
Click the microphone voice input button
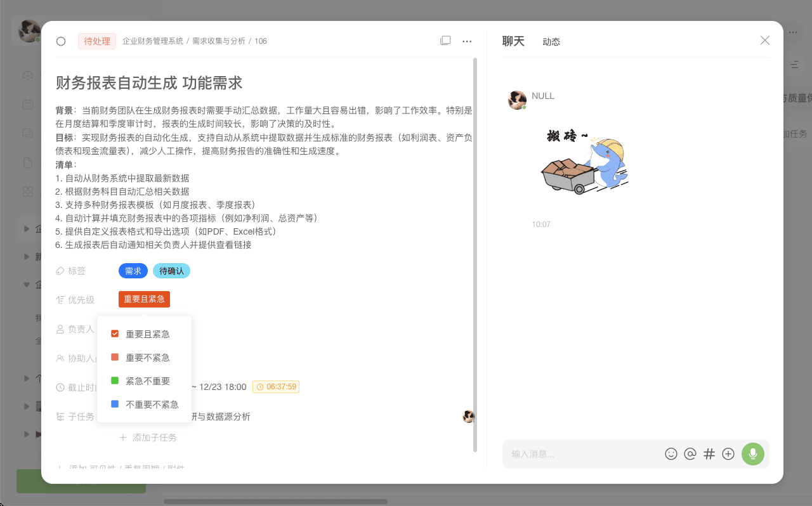(x=753, y=454)
